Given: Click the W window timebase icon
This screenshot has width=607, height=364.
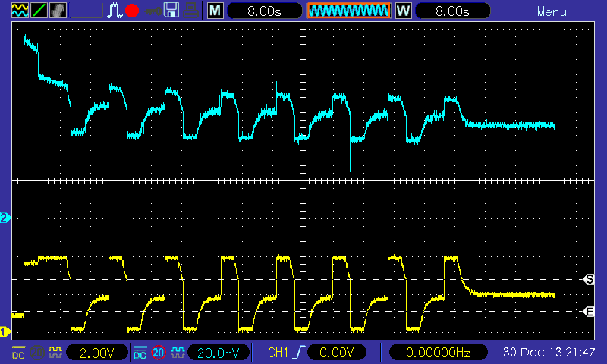Looking at the screenshot, I should [x=403, y=11].
